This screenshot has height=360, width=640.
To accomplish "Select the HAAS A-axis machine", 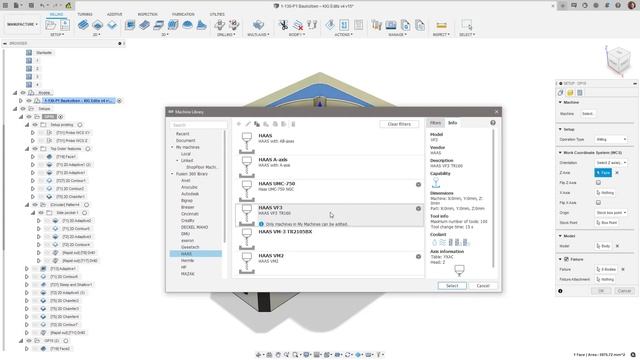I will point(329,167).
